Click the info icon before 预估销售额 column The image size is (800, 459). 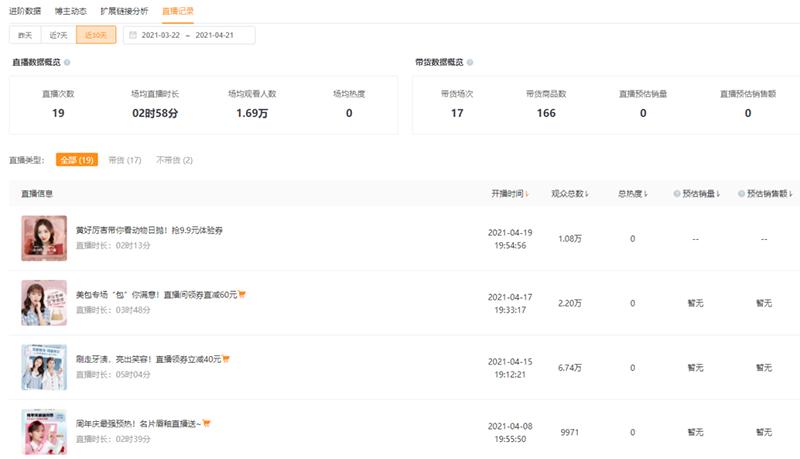click(741, 193)
